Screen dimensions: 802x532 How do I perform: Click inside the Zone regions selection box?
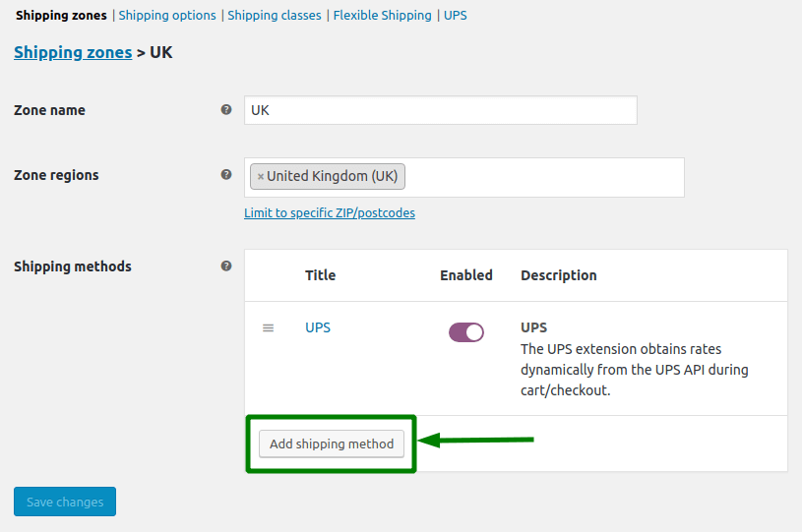(x=541, y=177)
